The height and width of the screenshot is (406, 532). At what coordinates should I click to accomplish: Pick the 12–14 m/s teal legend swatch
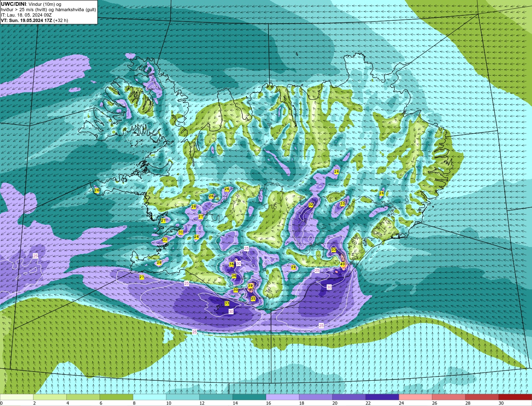pos(217,397)
